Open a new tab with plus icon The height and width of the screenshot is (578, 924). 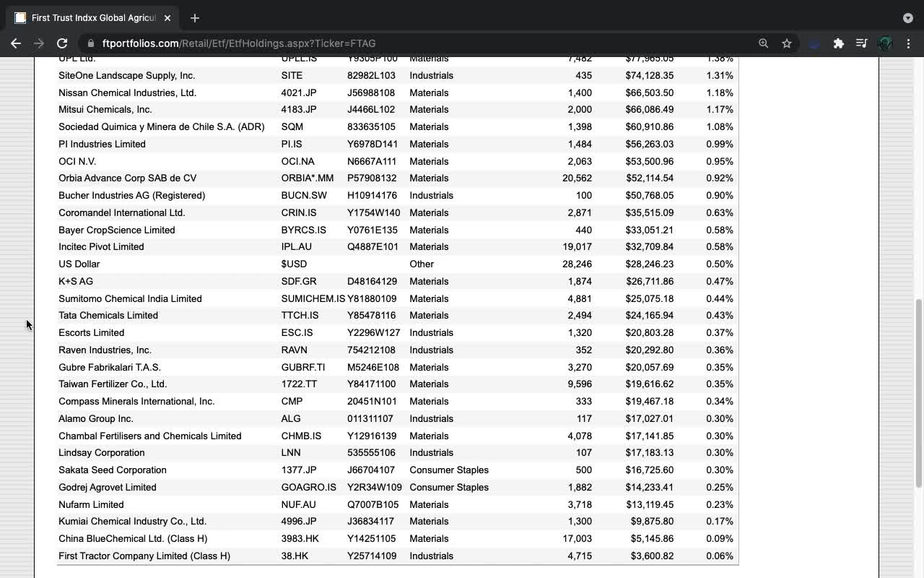[195, 17]
